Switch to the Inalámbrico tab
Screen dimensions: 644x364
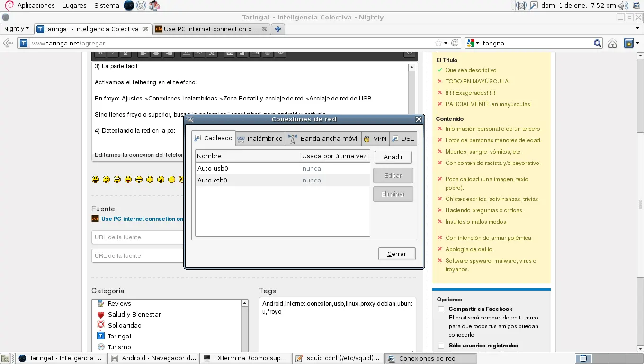260,139
